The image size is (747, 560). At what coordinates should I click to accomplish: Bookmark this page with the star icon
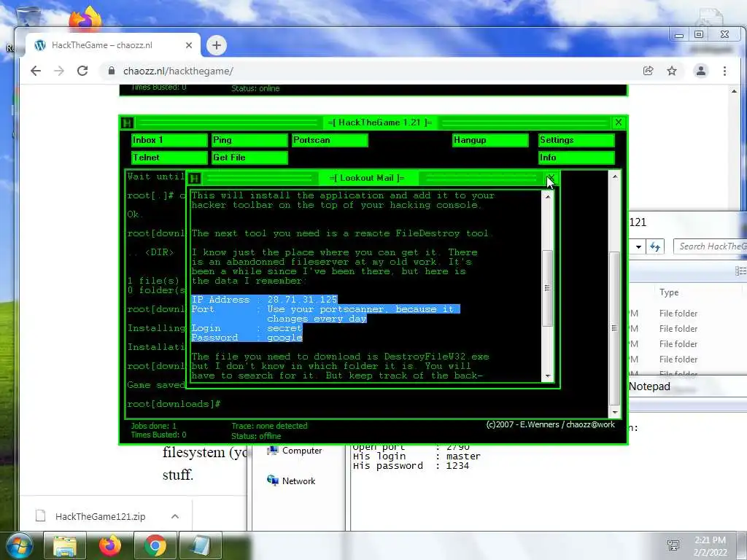(672, 71)
